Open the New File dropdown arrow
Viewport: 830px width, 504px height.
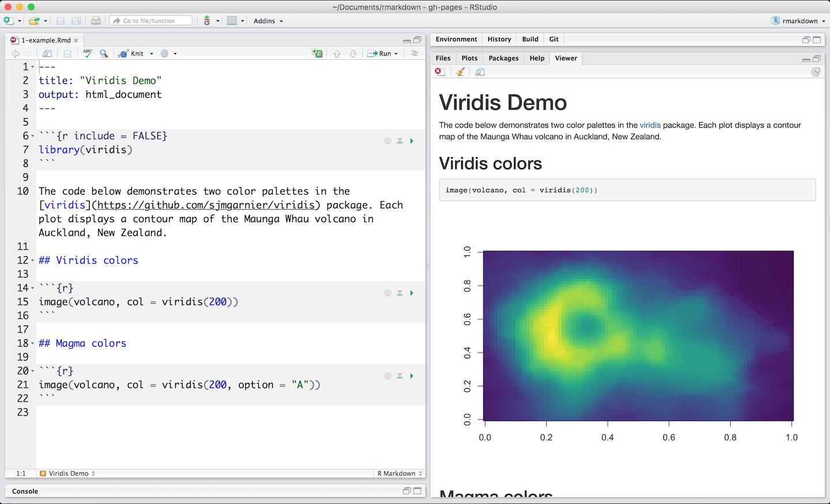[20, 21]
